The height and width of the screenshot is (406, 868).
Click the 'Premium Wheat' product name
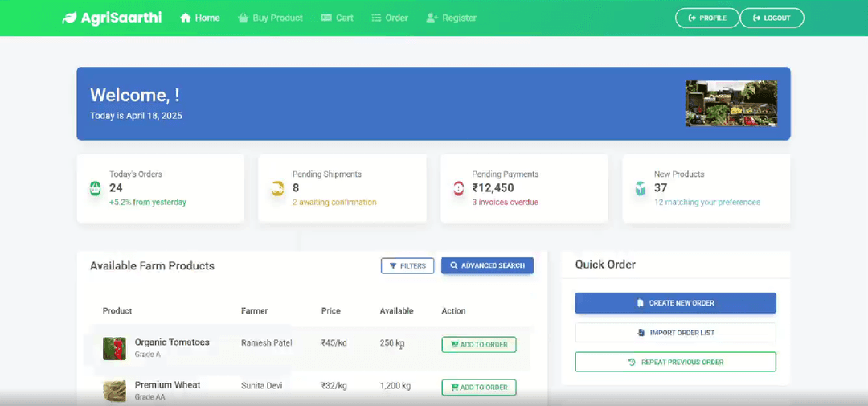(168, 385)
